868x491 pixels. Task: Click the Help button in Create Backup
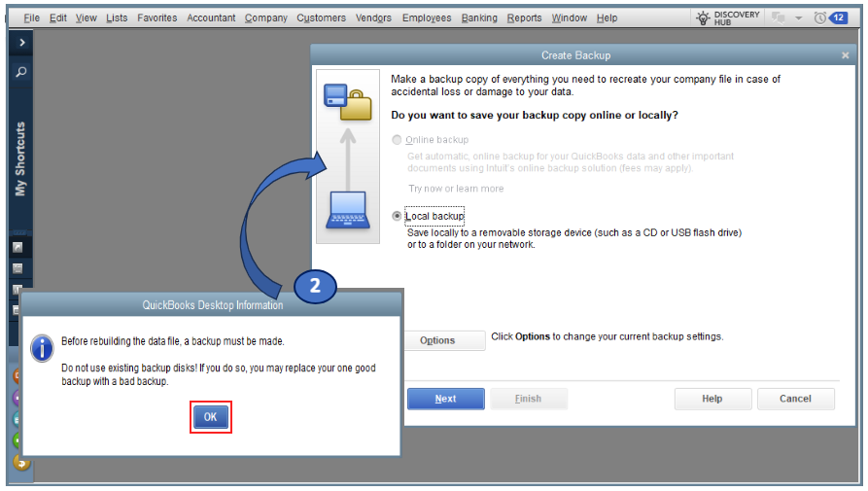point(712,399)
